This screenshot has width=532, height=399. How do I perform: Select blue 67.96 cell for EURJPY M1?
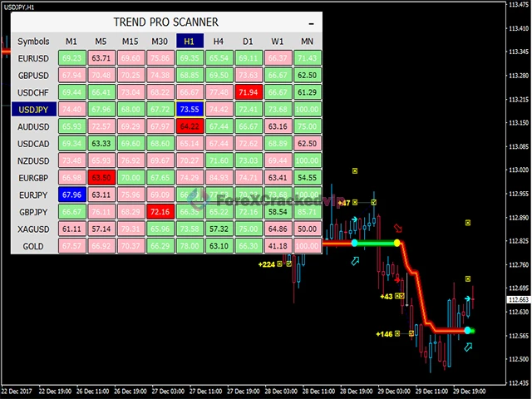click(x=71, y=195)
